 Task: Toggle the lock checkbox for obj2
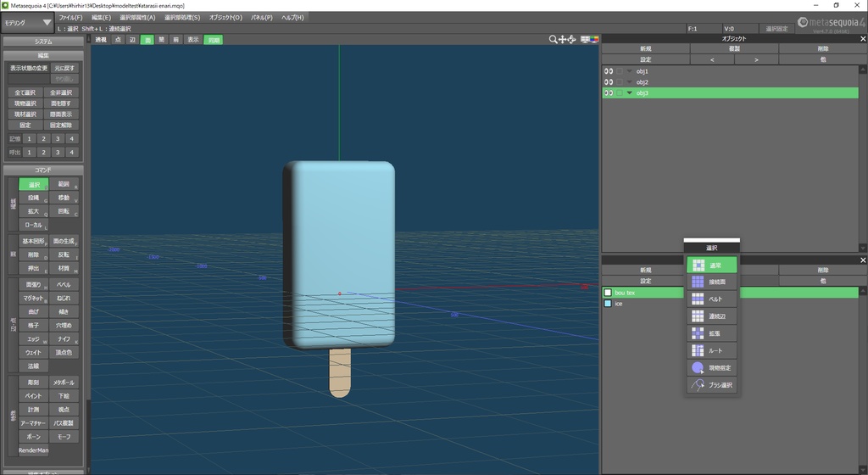(619, 82)
